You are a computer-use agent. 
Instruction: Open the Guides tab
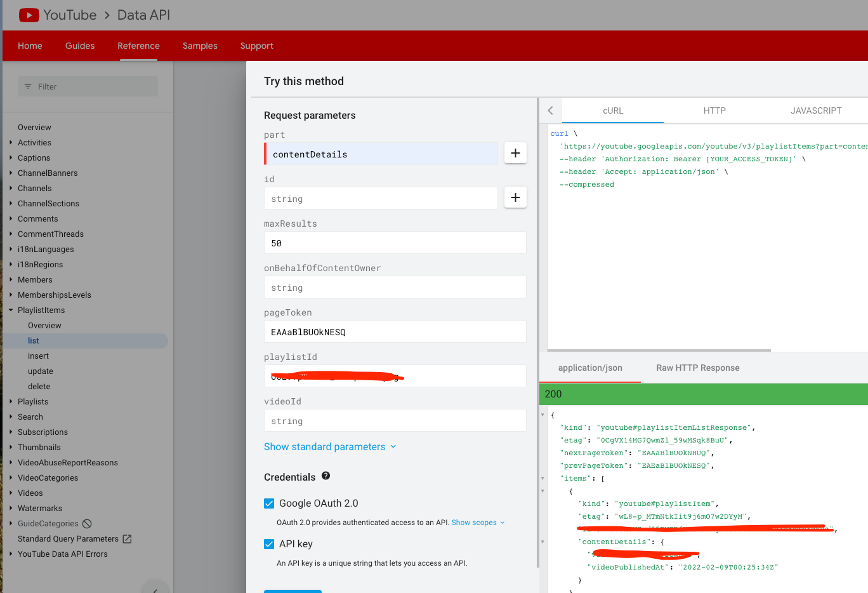[80, 46]
